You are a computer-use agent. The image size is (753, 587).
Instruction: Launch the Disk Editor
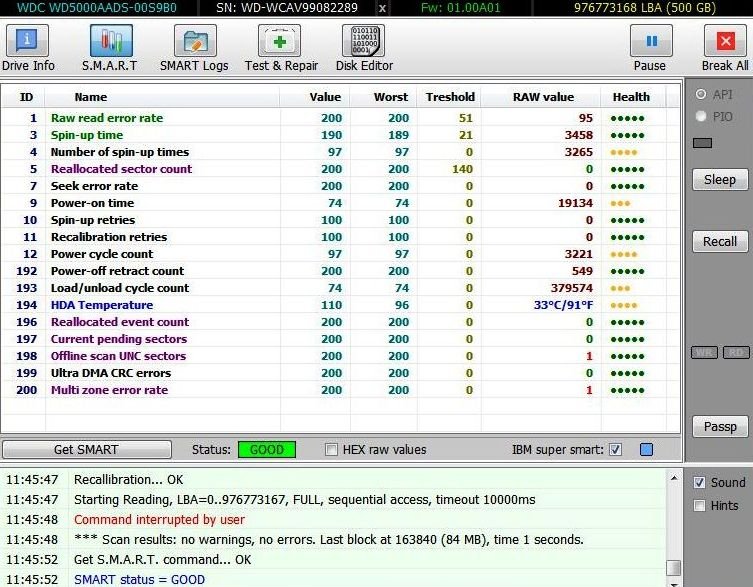(x=364, y=48)
